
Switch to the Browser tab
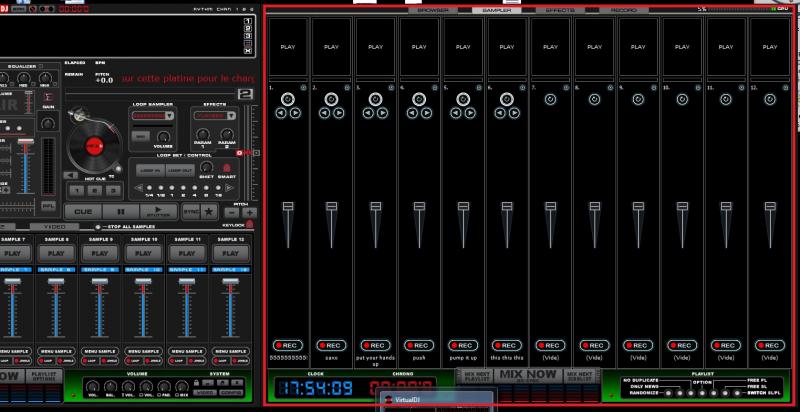point(433,9)
